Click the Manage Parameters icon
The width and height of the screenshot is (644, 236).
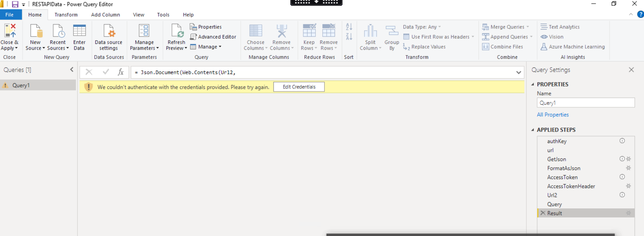144,31
